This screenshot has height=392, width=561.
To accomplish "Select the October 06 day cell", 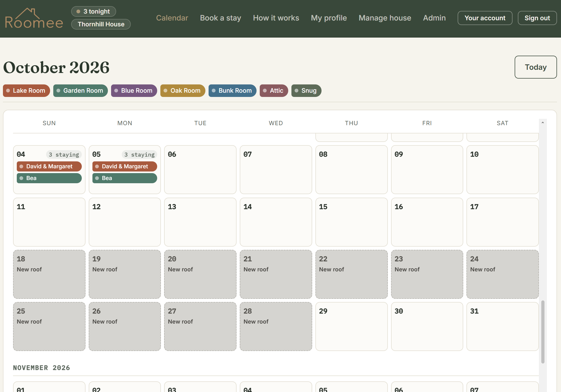I will (x=200, y=170).
